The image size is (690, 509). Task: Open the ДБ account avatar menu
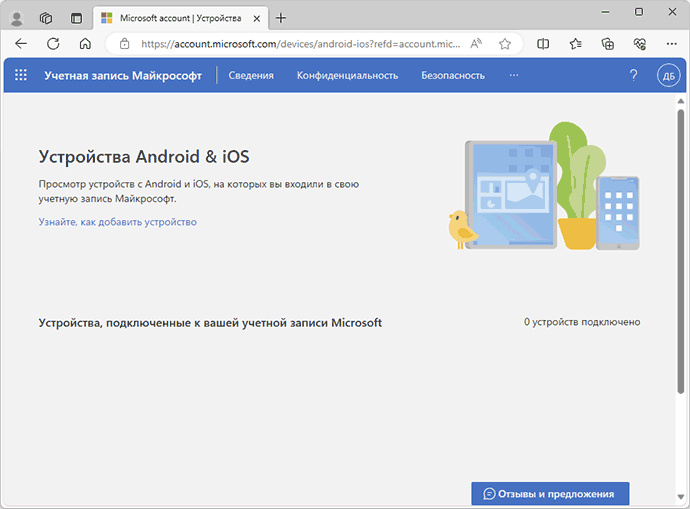coord(668,76)
